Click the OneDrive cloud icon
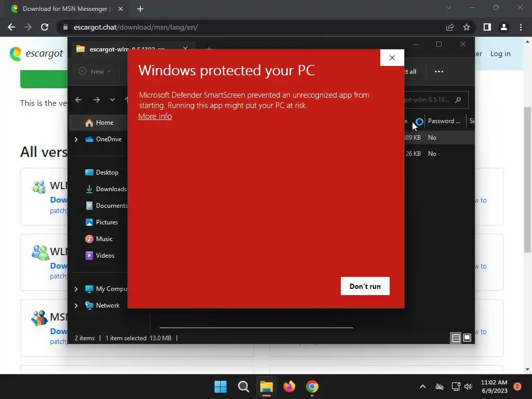Screen dimensions: 532x399 (x=89, y=139)
